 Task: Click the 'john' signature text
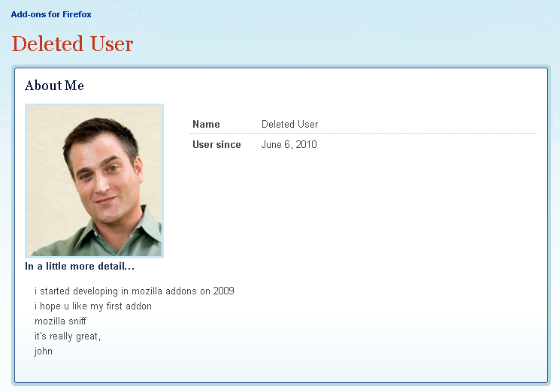[43, 351]
